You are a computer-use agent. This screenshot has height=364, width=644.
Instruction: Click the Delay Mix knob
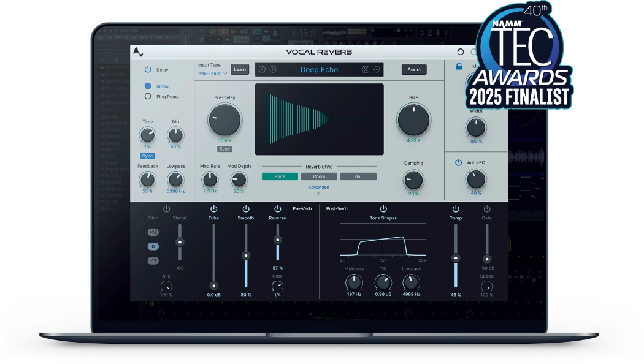(175, 135)
